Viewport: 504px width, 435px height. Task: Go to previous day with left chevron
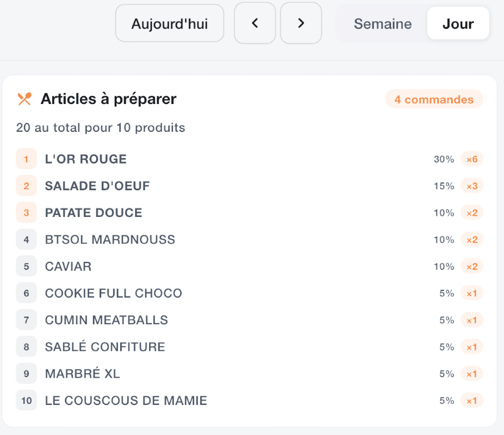255,23
